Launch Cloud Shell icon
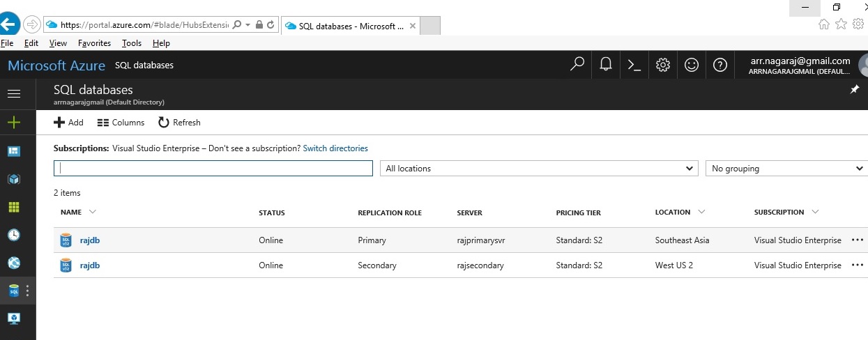Viewport: 868px width, 340px height. (634, 65)
